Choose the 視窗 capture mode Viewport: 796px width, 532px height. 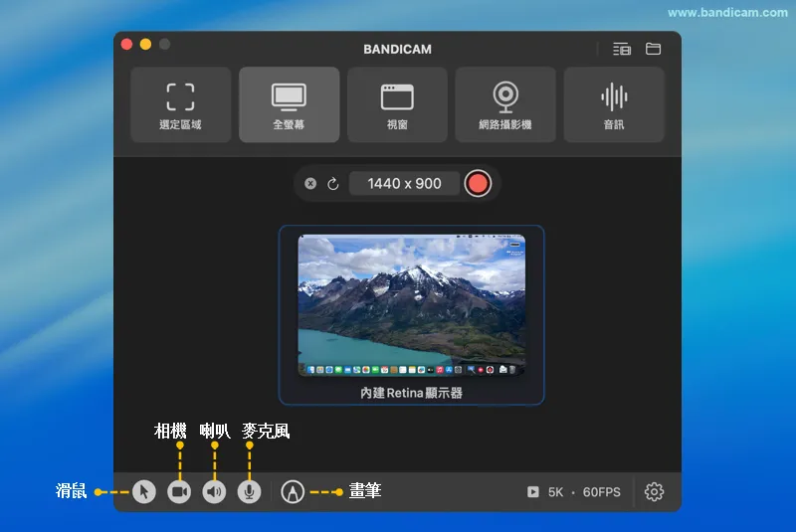point(397,105)
